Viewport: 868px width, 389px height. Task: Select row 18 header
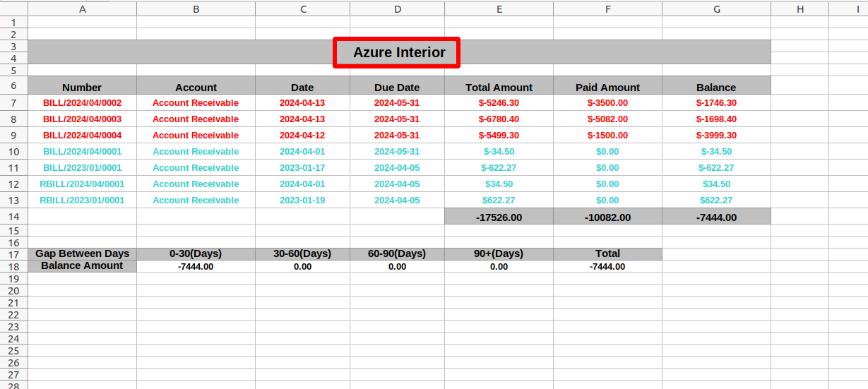coord(14,266)
